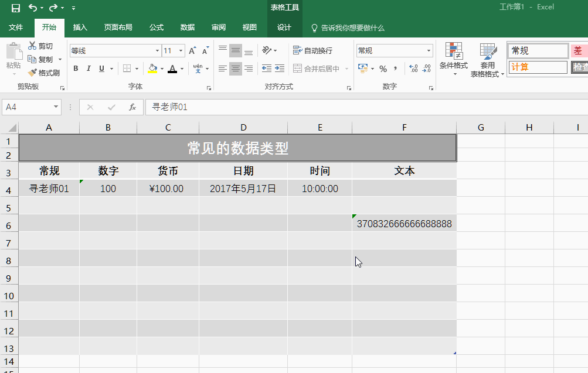Open insert function fx dialog
The image size is (588, 373).
pos(132,107)
